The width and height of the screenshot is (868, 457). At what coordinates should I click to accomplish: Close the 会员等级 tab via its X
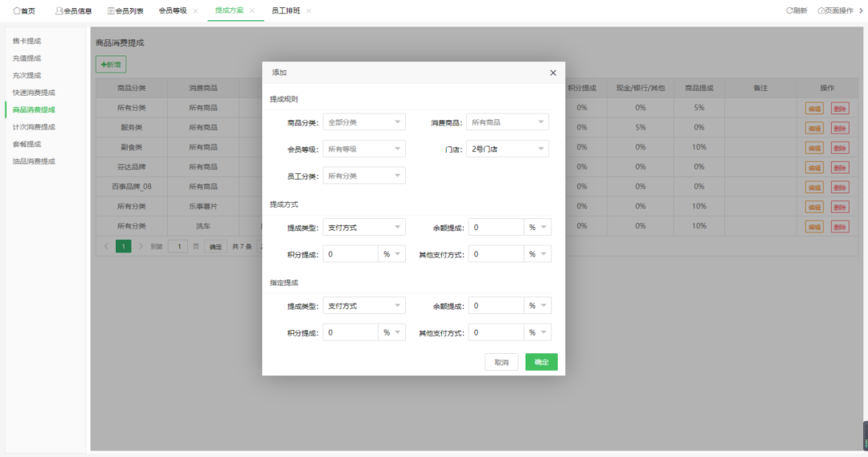tap(195, 10)
